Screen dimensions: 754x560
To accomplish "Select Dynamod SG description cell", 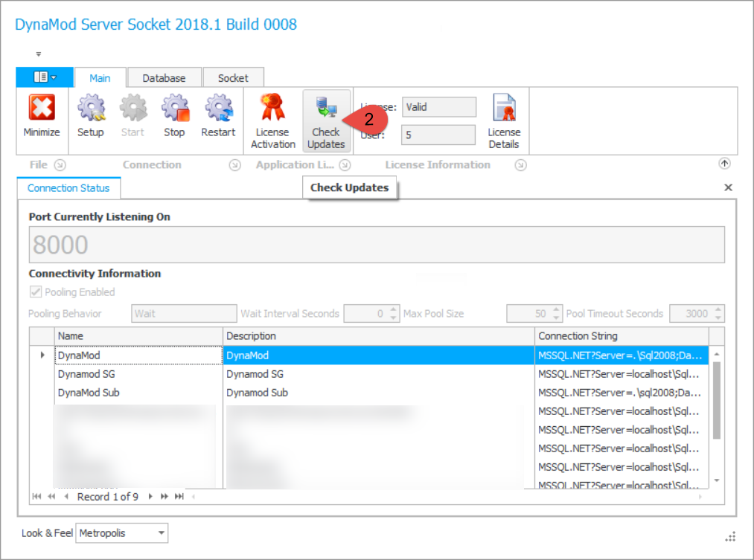I will pyautogui.click(x=378, y=373).
